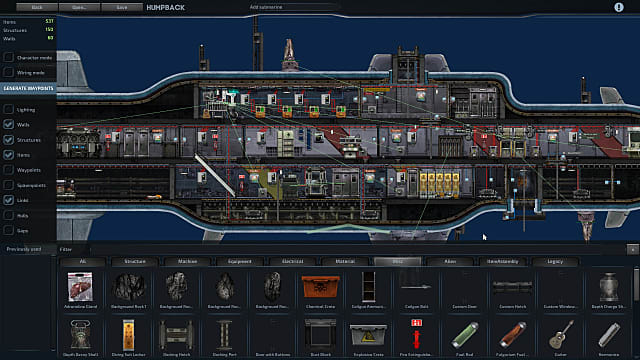Open the Alien category tab

click(450, 261)
